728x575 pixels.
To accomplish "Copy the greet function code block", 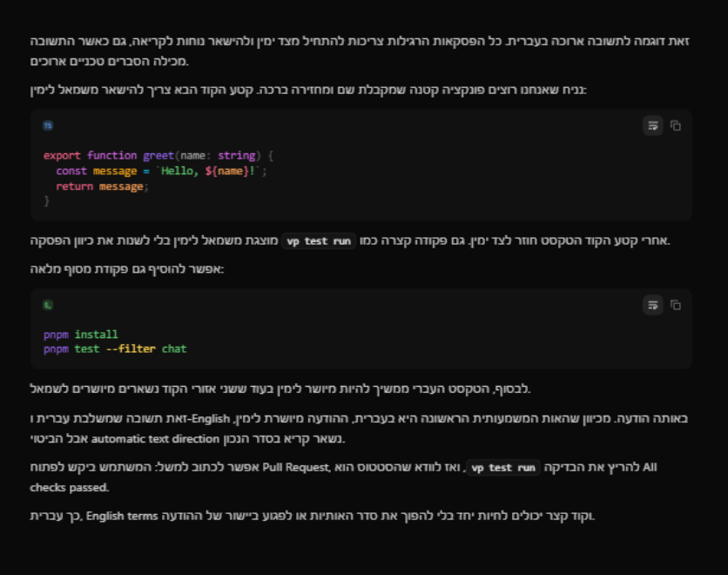I will pyautogui.click(x=676, y=125).
